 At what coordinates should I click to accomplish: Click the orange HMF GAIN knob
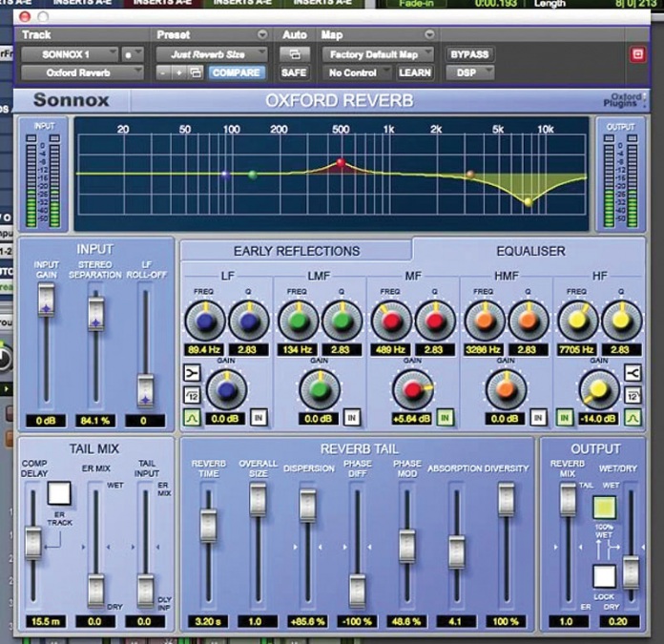(506, 389)
